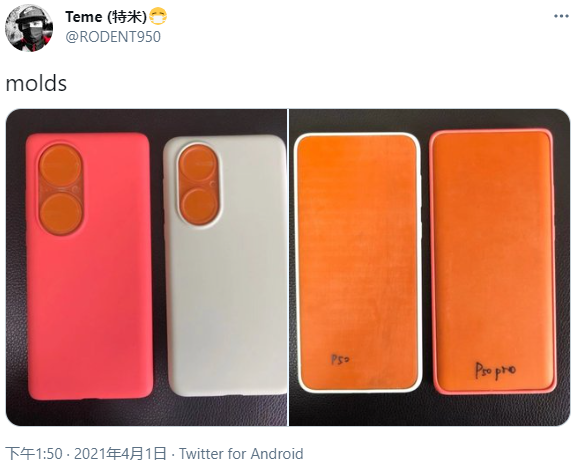Click the upper orange camera circle on the pink case
The image size is (581, 463).
(x=60, y=165)
